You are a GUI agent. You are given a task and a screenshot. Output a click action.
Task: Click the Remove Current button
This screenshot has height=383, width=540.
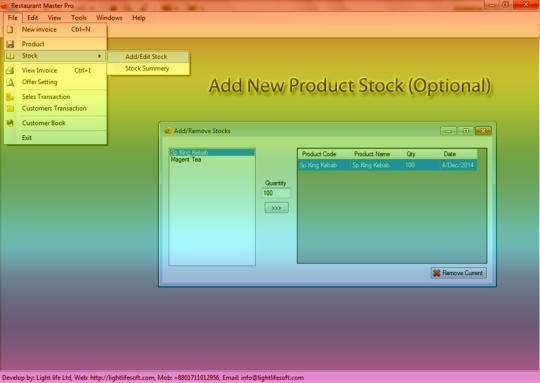[x=458, y=273]
